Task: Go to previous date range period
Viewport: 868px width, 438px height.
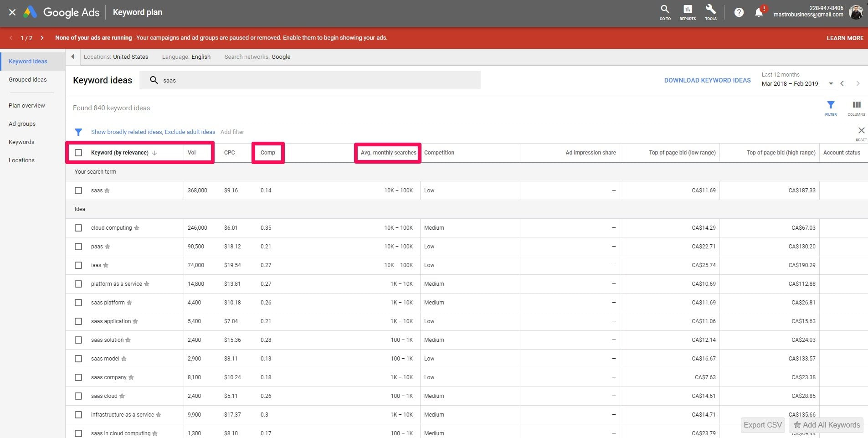Action: (x=842, y=83)
